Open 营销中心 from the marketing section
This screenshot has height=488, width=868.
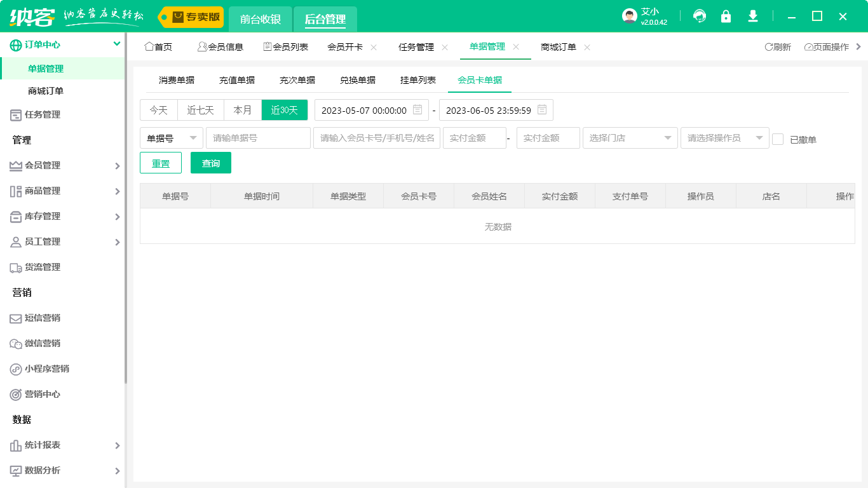41,395
